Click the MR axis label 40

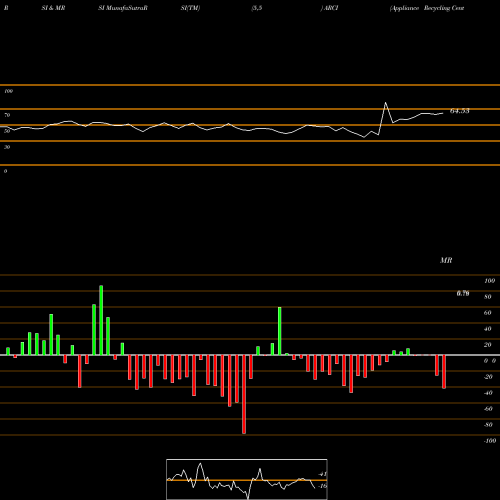(488, 329)
